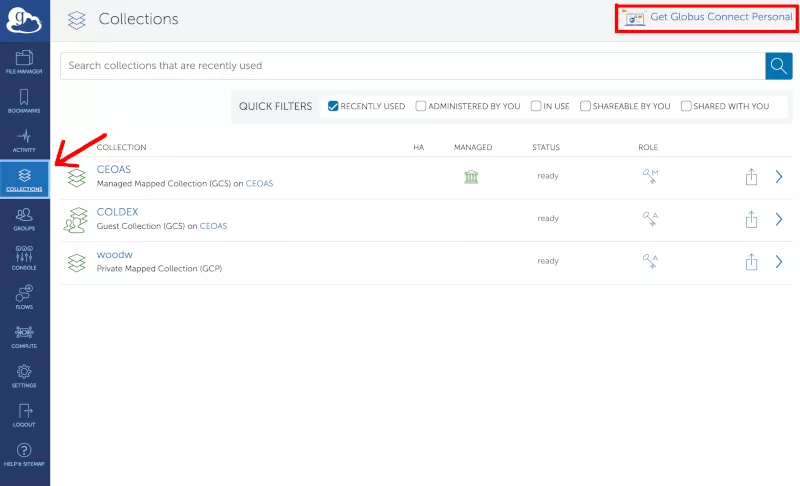Image resolution: width=800 pixels, height=486 pixels.
Task: Click the ROLE column header
Action: pyautogui.click(x=648, y=147)
